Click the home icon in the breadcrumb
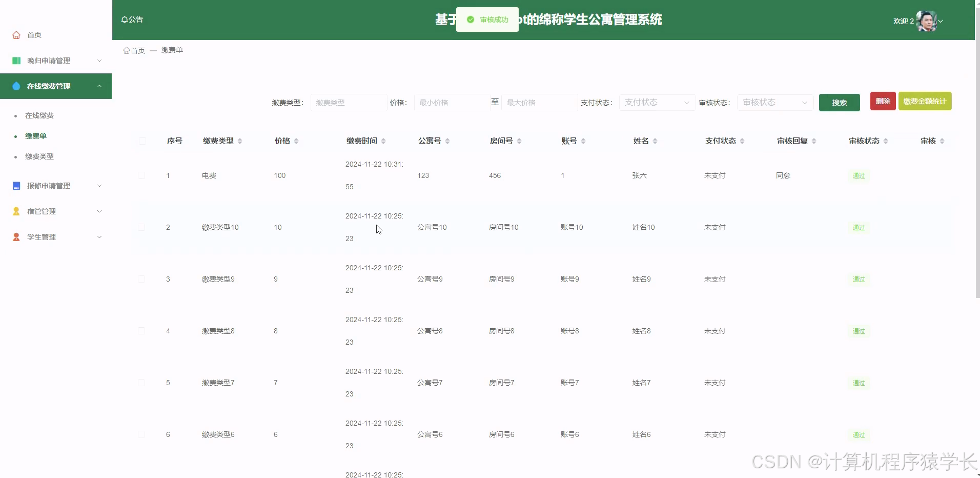Viewport: 980px width, 478px height. tap(127, 50)
